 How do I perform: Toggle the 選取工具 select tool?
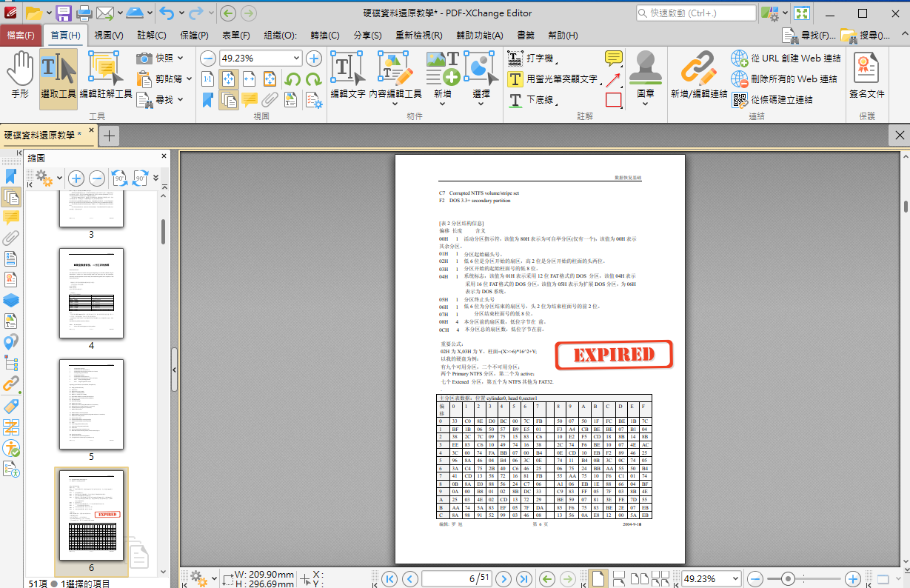click(x=58, y=76)
